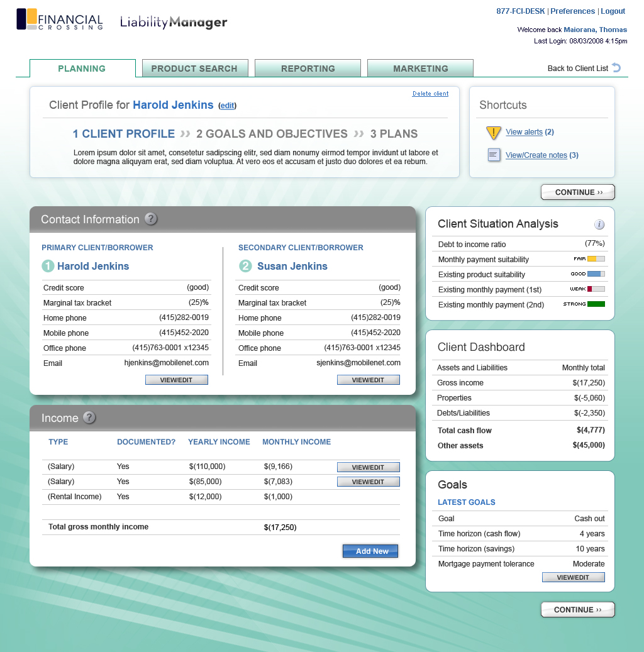Click the yellow alert warning triangle icon
This screenshot has height=652, width=644.
click(494, 133)
